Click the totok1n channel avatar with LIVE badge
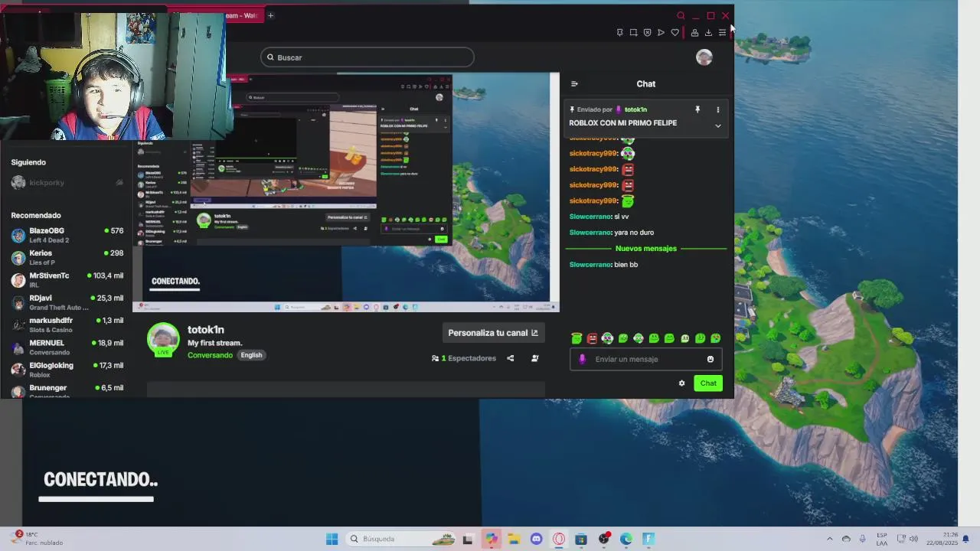The width and height of the screenshot is (980, 551). (x=163, y=340)
